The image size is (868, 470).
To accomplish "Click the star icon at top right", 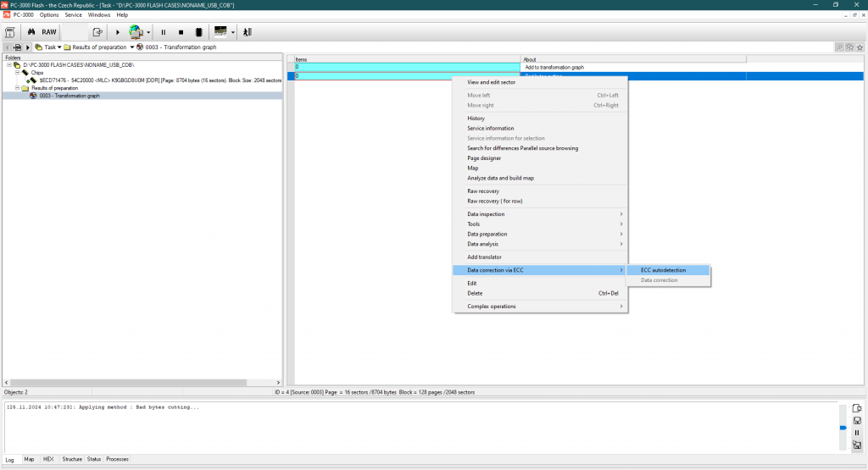I will [x=861, y=47].
